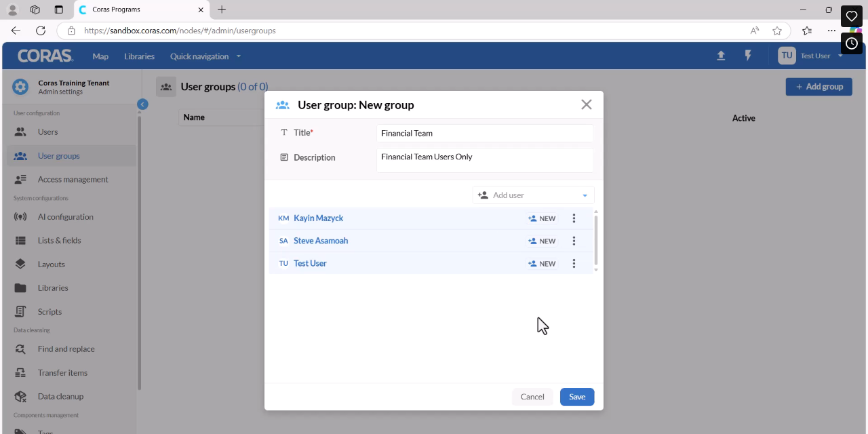Click the upload icon in header
Image resolution: width=868 pixels, height=434 pixels.
click(721, 56)
